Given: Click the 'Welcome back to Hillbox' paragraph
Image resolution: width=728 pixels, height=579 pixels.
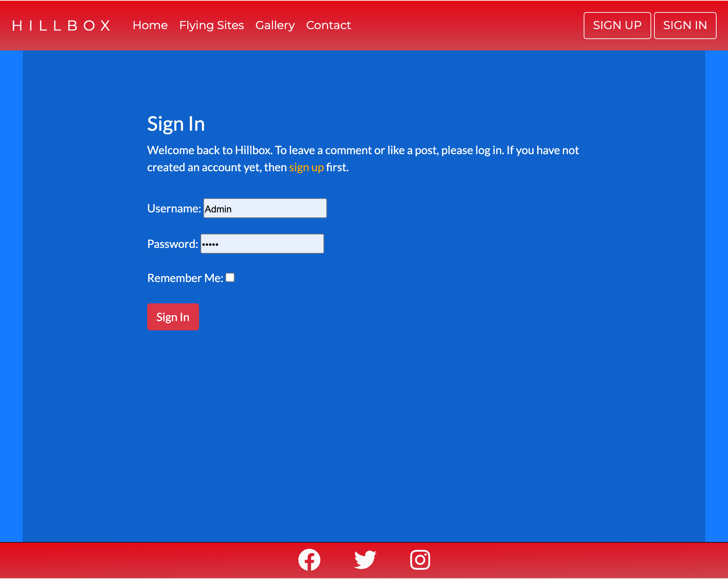Looking at the screenshot, I should coord(363,151).
